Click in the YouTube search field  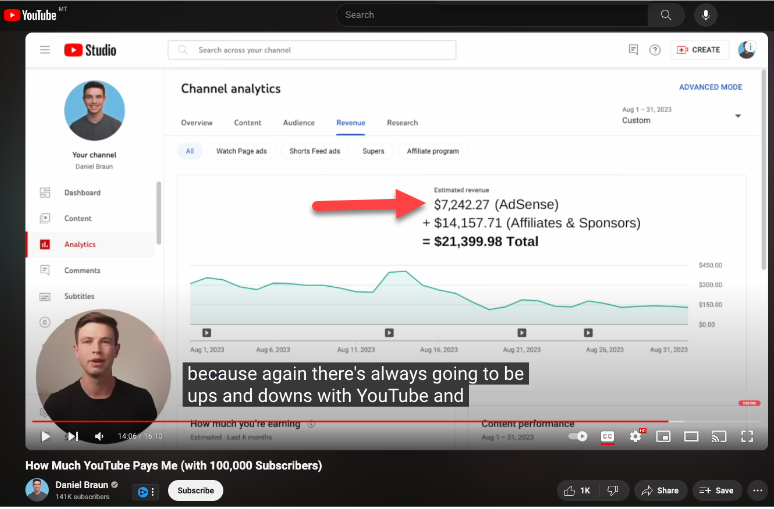pos(494,15)
